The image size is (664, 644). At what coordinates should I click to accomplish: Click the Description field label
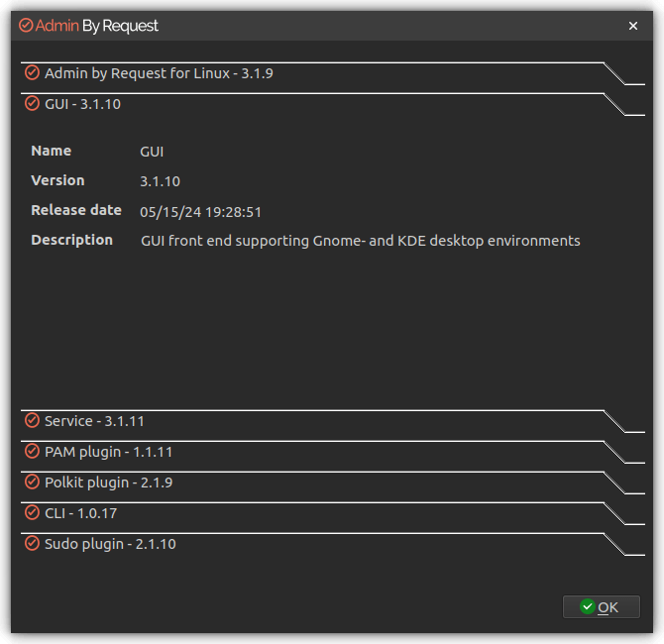click(x=72, y=240)
